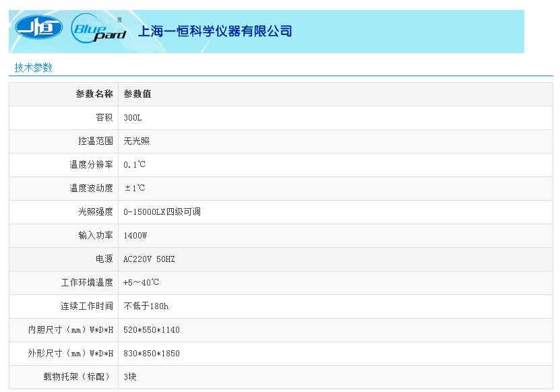Screen dimensions: 560x392
Task: Select the 光照强度 row label
Action: click(96, 212)
